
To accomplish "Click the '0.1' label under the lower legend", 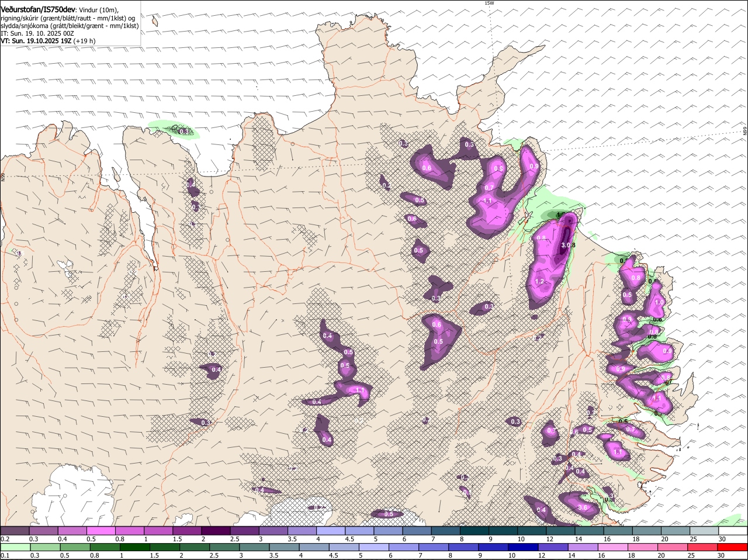I will (x=5, y=555).
